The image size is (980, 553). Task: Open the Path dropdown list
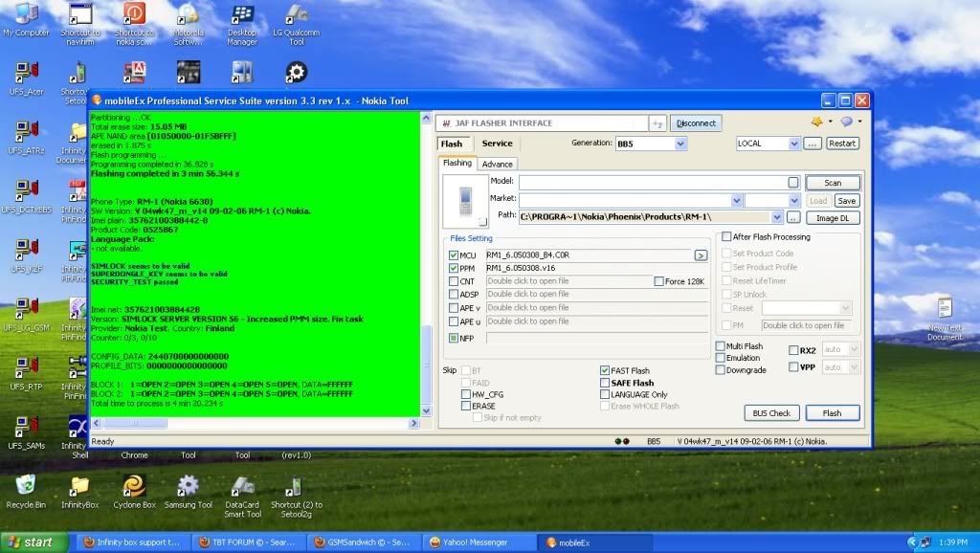point(777,217)
